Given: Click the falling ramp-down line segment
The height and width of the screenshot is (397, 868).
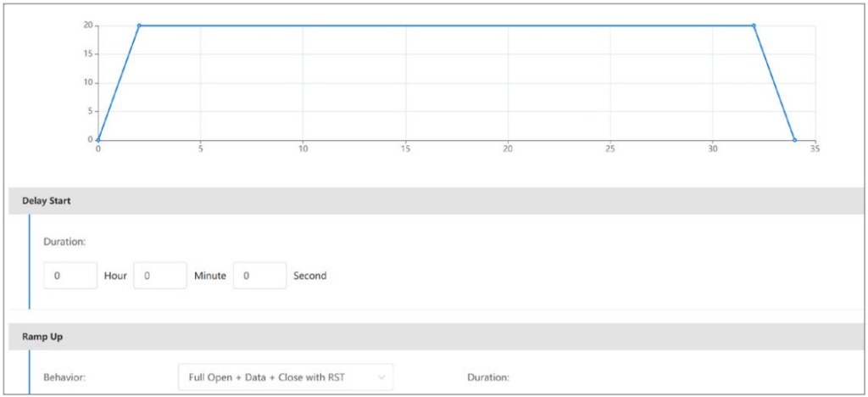Looking at the screenshot, I should point(774,82).
